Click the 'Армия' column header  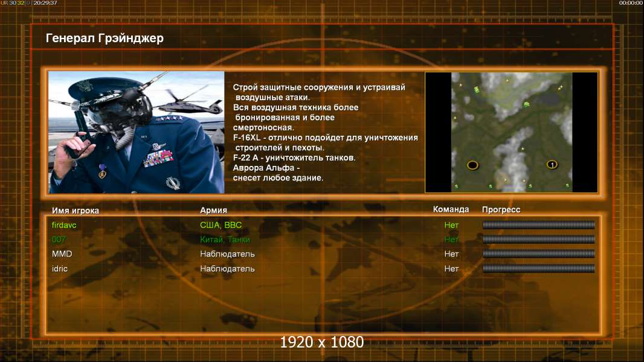click(213, 210)
